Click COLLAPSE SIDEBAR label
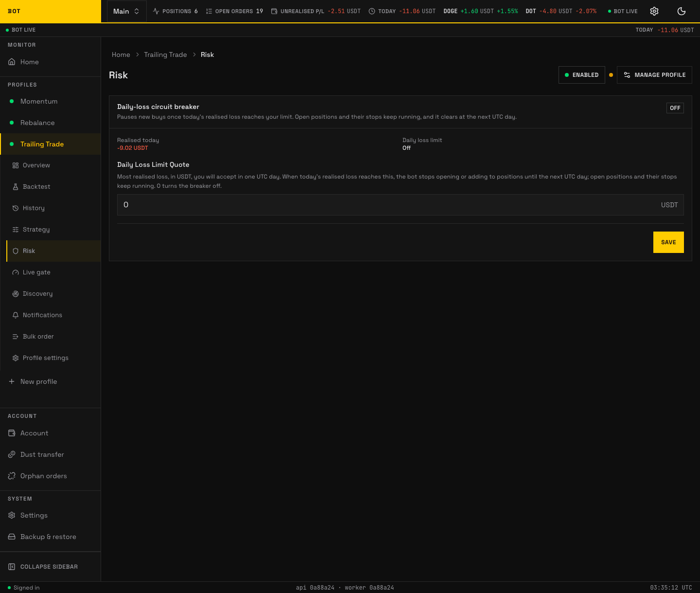 click(49, 567)
